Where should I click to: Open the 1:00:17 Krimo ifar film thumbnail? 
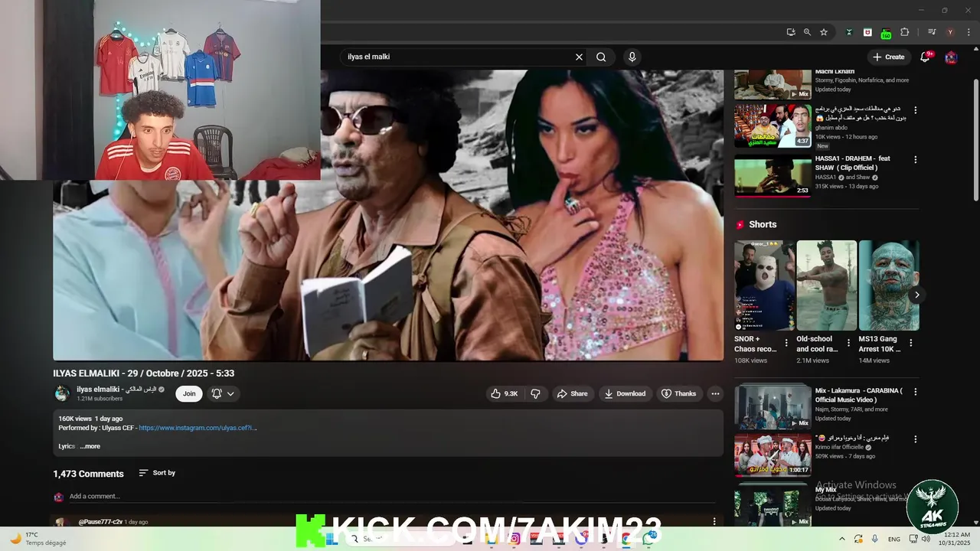(x=773, y=455)
